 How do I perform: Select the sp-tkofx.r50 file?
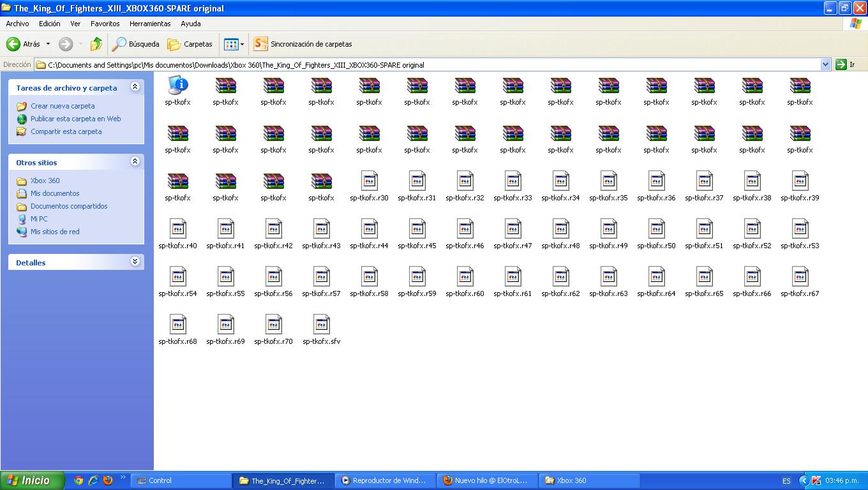[x=656, y=234]
